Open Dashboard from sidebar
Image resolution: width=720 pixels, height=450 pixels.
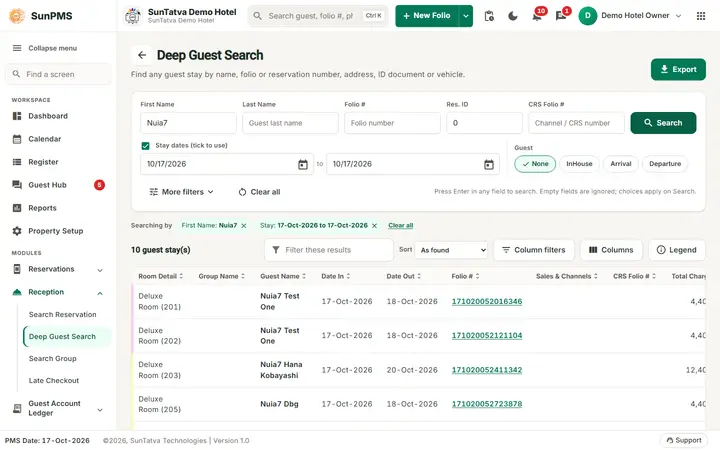[58, 116]
